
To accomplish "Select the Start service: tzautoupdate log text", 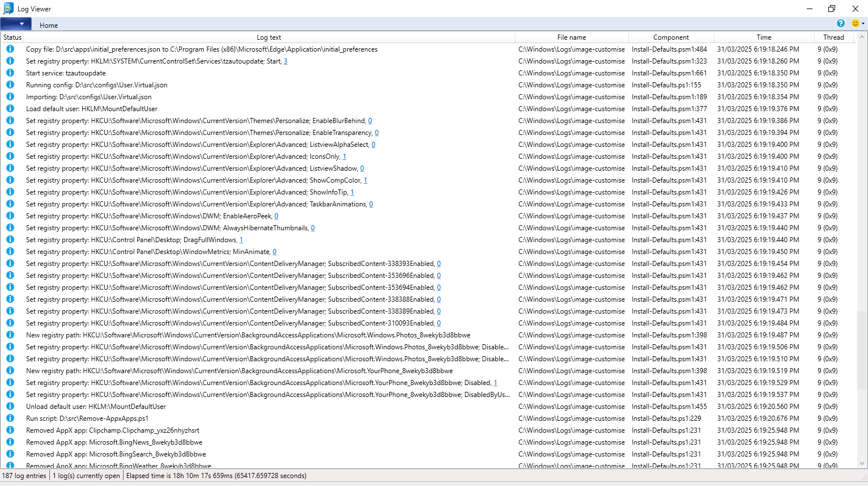I will [66, 73].
